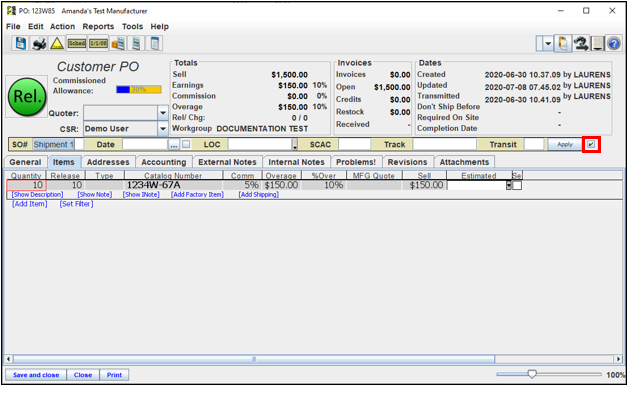Click the green Rel. status button
The image size is (633, 397).
tap(27, 97)
